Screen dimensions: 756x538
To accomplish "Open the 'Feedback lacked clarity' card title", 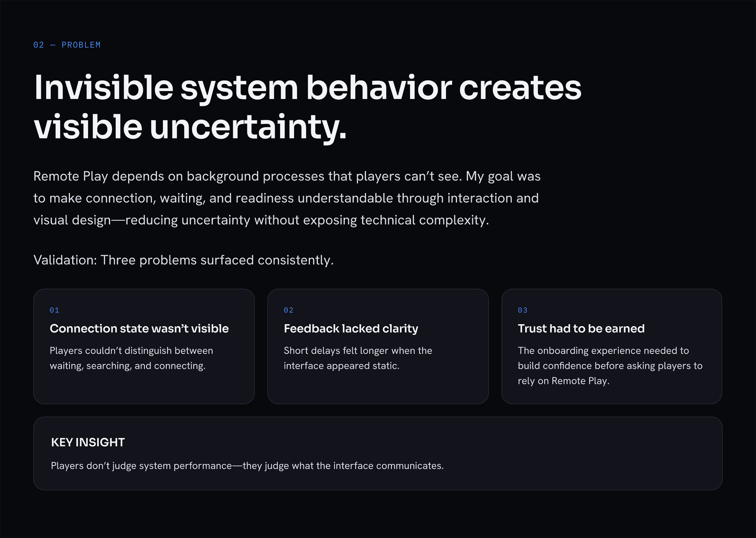I will [x=351, y=329].
